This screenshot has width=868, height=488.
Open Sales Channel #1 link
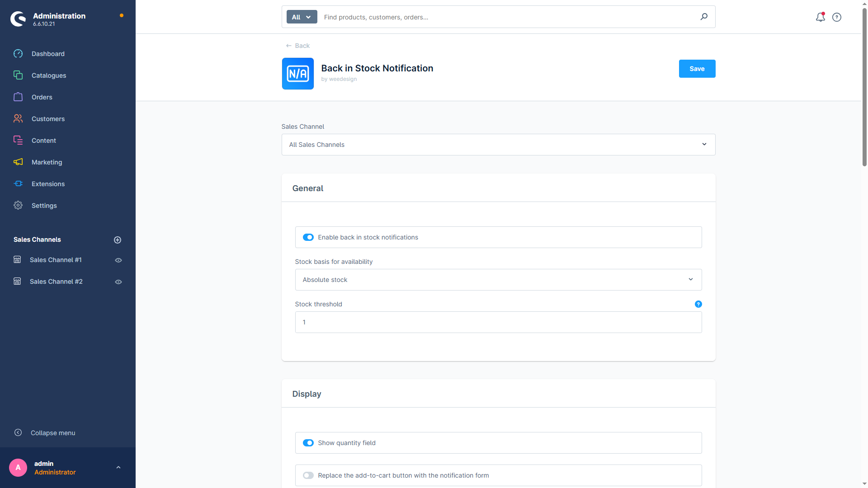(56, 260)
